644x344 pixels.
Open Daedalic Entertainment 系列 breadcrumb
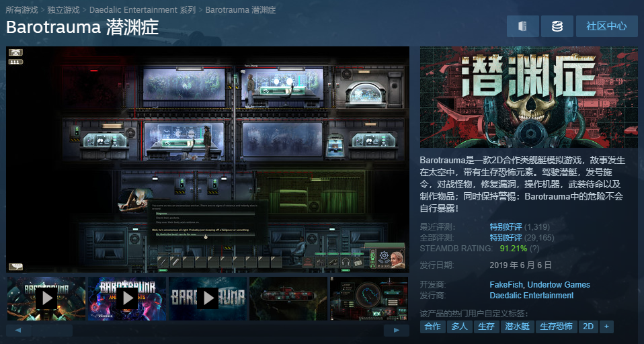pos(142,10)
